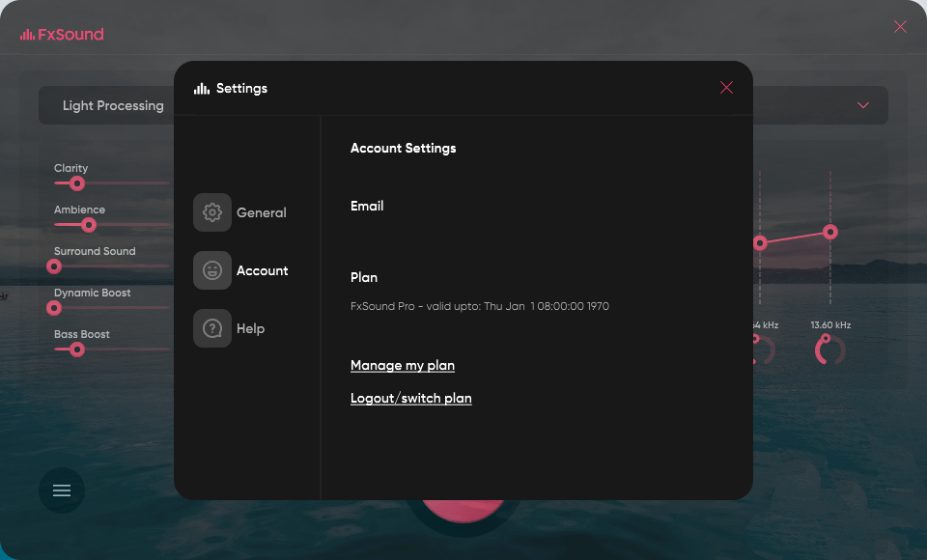Open the General settings tab
Viewport: 927px width, 560px height.
(240, 212)
